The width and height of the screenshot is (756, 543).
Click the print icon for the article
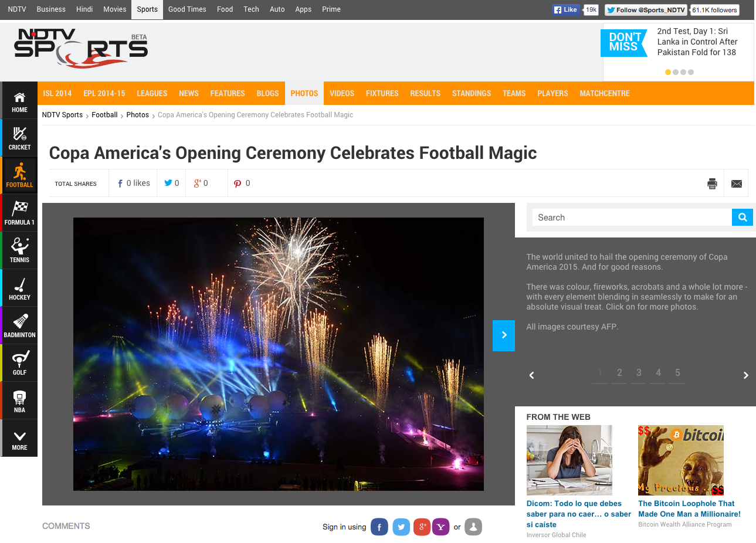712,184
